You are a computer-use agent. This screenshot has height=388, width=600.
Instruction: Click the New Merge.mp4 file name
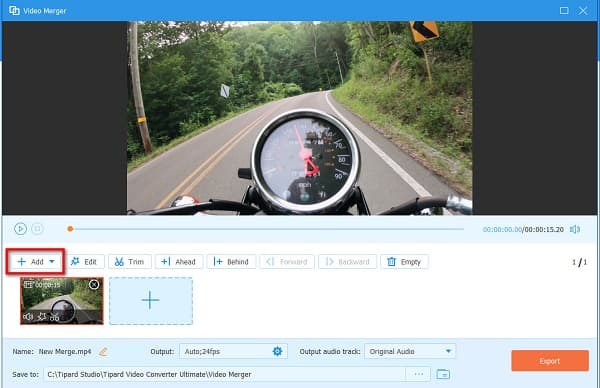[x=65, y=352]
